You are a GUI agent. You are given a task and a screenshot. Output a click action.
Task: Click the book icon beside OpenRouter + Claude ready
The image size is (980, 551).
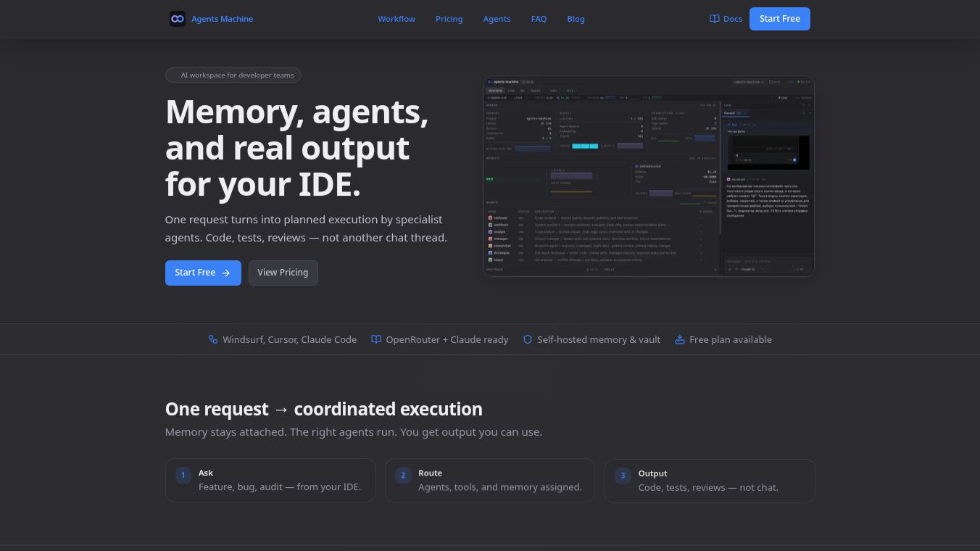pyautogui.click(x=376, y=339)
